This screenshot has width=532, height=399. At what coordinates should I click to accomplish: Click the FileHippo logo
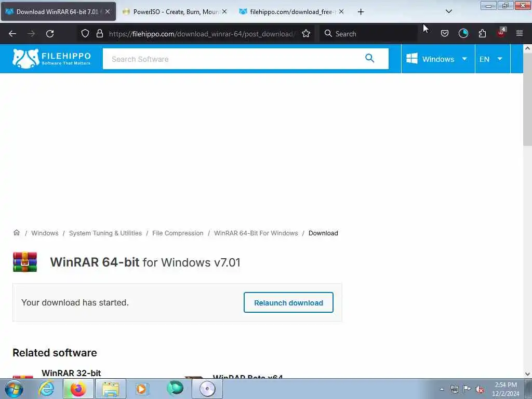pyautogui.click(x=51, y=59)
